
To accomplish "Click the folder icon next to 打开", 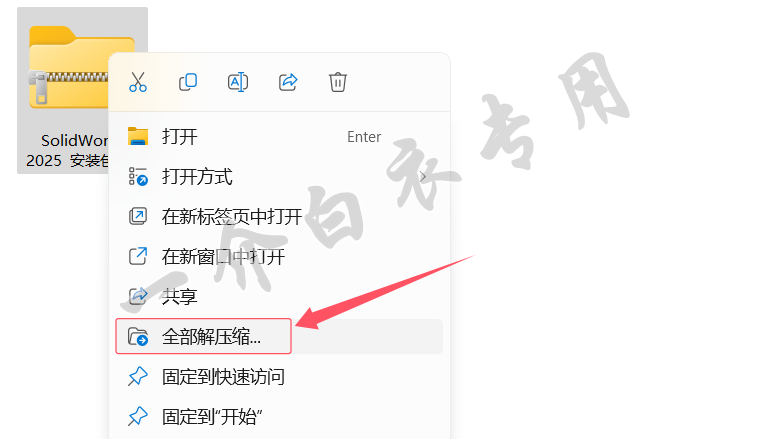I will coord(138,136).
